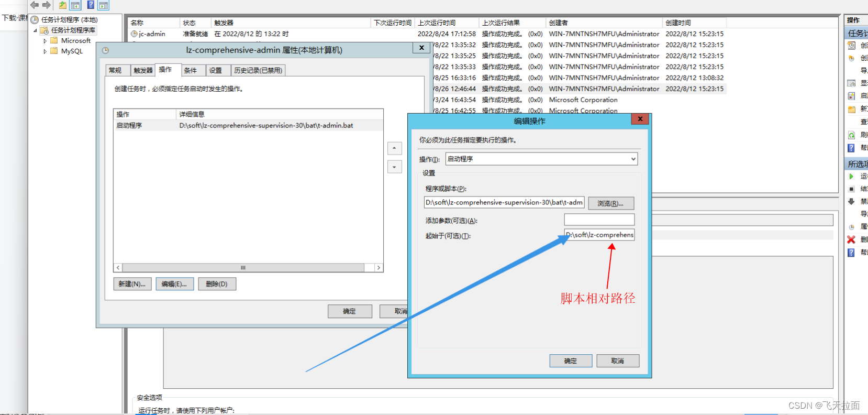Click the 详细信息 column header in the action list
Viewport: 868px width, 415px height.
280,114
